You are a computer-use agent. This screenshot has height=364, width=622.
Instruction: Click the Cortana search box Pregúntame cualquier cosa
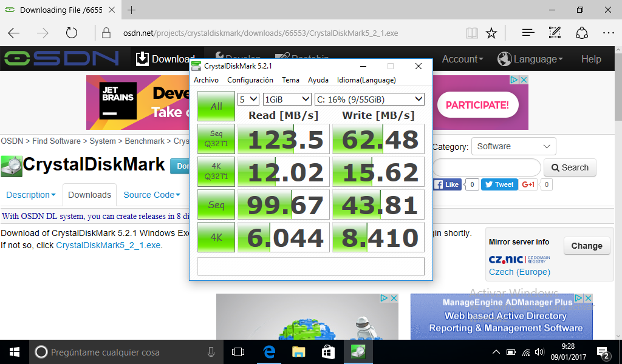(125, 352)
